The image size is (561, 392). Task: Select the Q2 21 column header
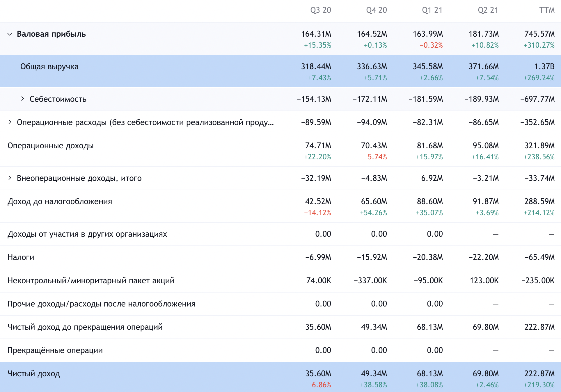click(488, 10)
